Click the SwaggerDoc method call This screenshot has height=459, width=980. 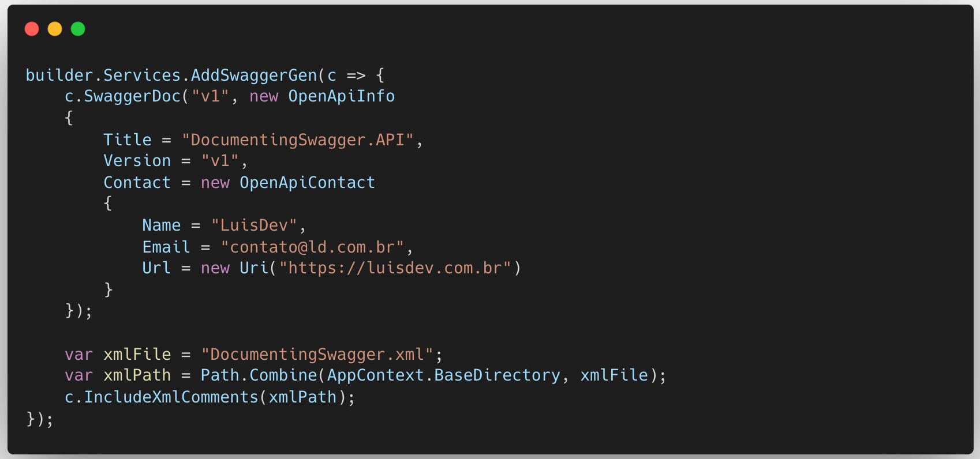click(x=132, y=96)
